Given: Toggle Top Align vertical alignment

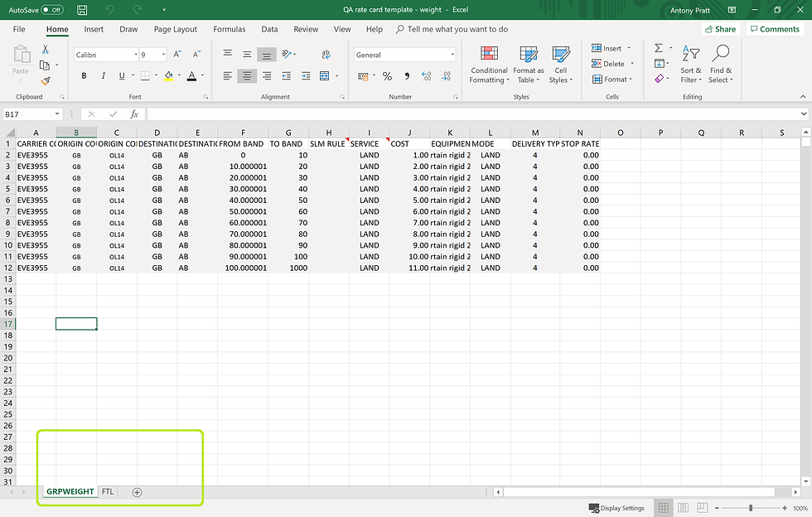Looking at the screenshot, I should pyautogui.click(x=227, y=54).
